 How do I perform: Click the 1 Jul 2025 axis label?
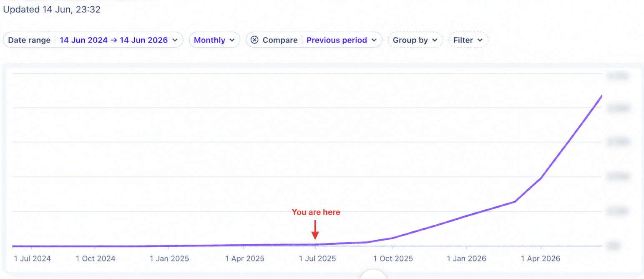pyautogui.click(x=317, y=259)
